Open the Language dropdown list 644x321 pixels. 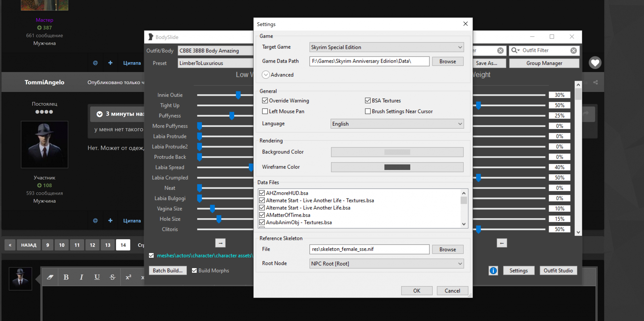pos(397,124)
